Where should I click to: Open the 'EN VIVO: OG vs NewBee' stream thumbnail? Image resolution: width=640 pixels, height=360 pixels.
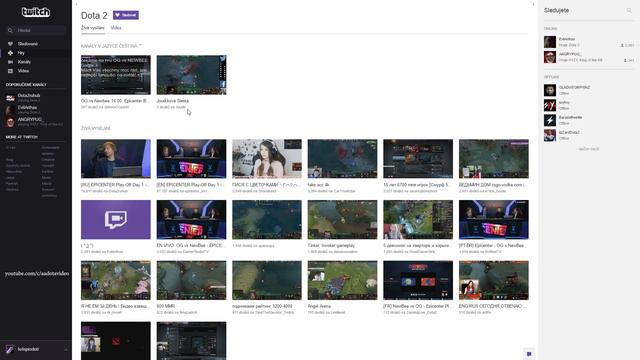(x=191, y=220)
